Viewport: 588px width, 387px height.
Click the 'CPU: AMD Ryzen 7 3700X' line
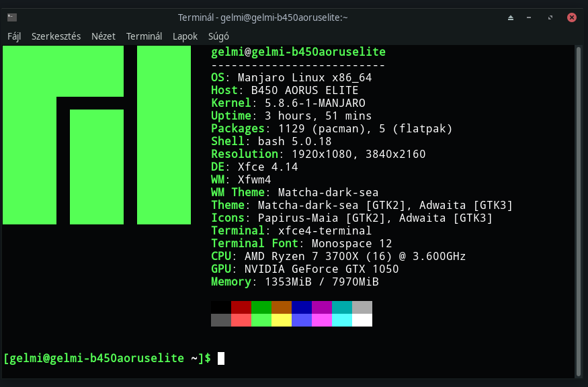338,256
